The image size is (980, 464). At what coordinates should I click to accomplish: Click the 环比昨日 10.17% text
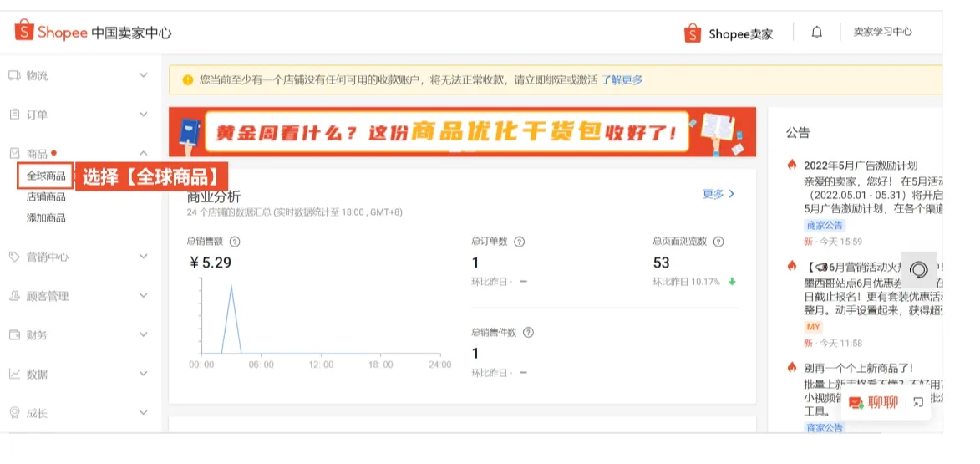click(686, 282)
